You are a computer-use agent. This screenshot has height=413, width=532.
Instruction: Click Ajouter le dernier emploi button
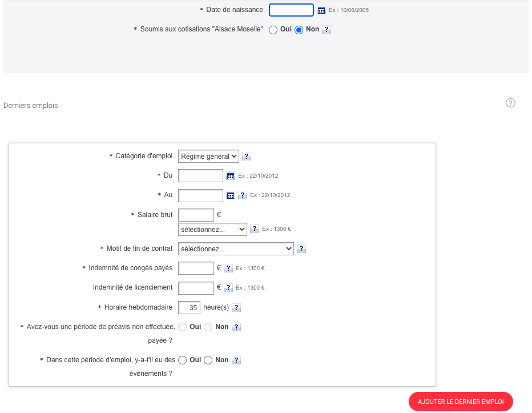(461, 402)
